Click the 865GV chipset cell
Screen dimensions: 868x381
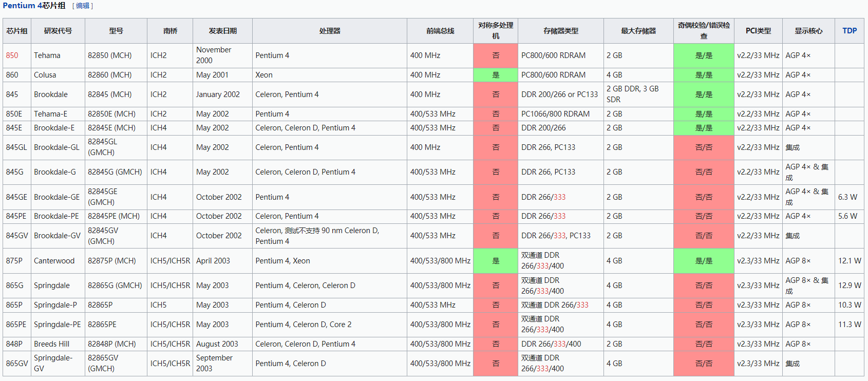pyautogui.click(x=17, y=364)
